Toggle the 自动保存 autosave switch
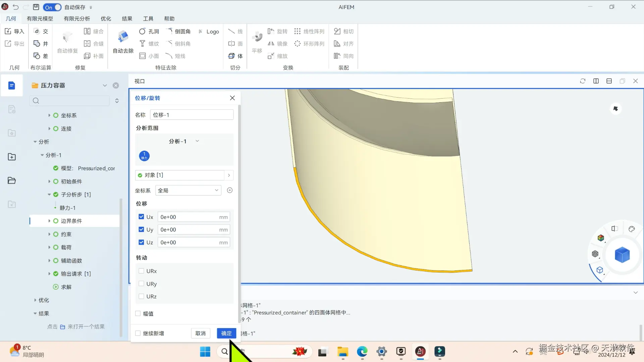Image resolution: width=644 pixels, height=362 pixels. click(52, 7)
